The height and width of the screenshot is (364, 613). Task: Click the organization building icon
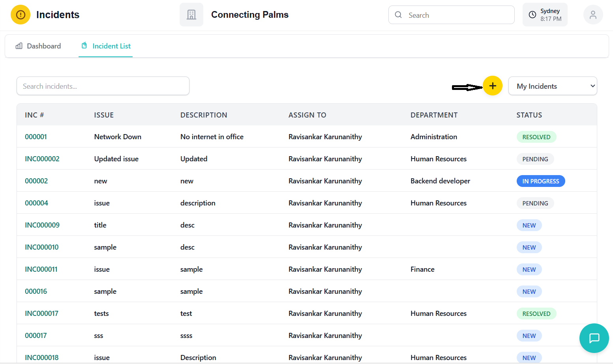tap(191, 15)
